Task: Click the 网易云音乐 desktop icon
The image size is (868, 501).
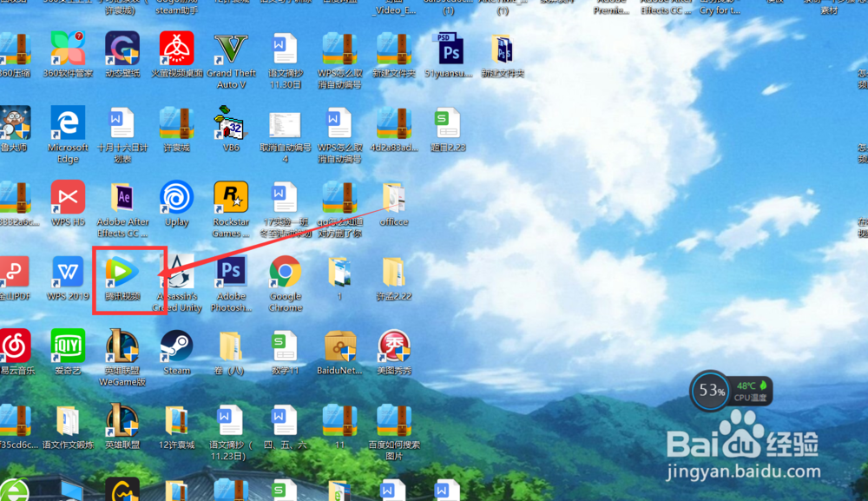Action: [15, 346]
